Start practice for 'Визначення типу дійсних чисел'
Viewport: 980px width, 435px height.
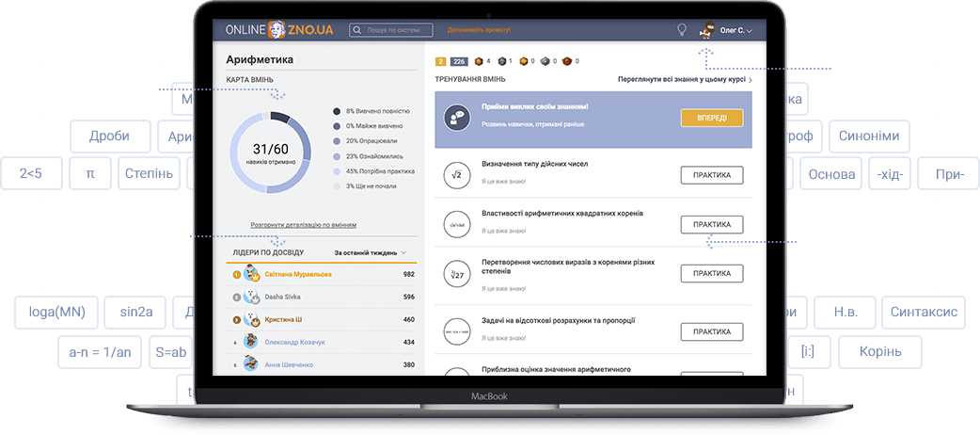tap(712, 175)
